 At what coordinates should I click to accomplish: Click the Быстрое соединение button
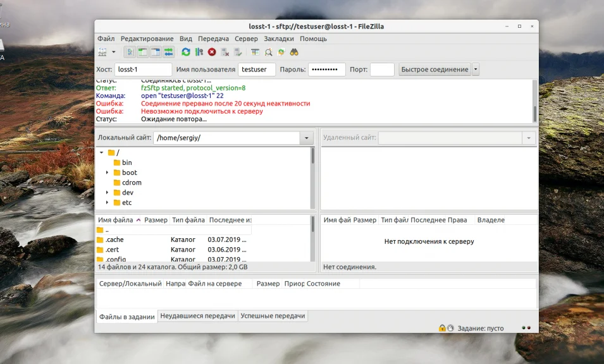point(435,70)
